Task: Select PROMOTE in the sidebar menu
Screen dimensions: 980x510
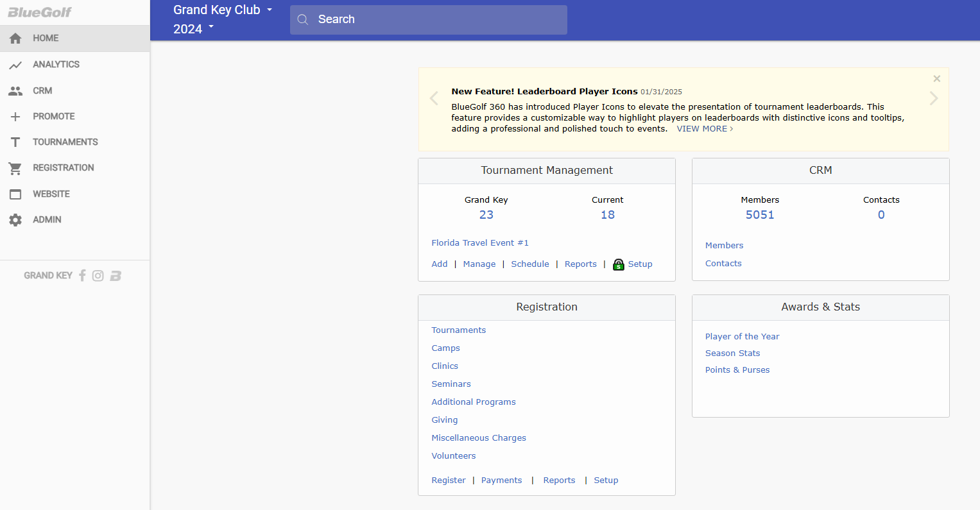Action: click(x=74, y=117)
